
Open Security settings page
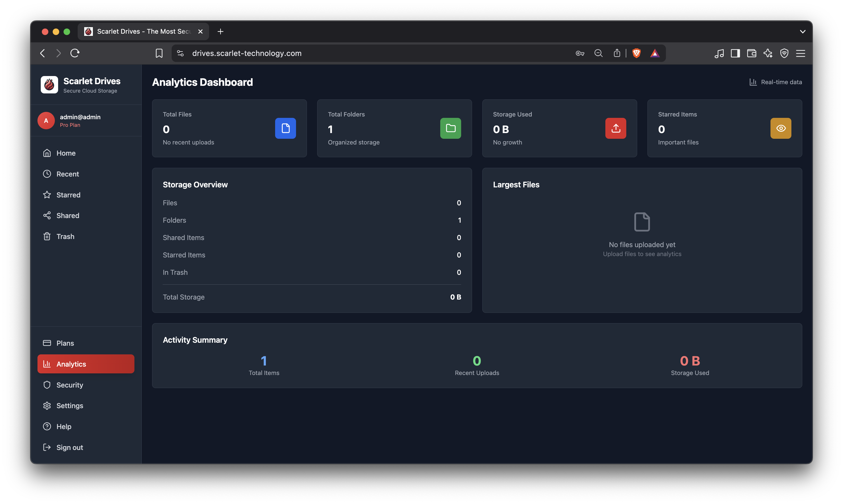[x=86, y=385]
